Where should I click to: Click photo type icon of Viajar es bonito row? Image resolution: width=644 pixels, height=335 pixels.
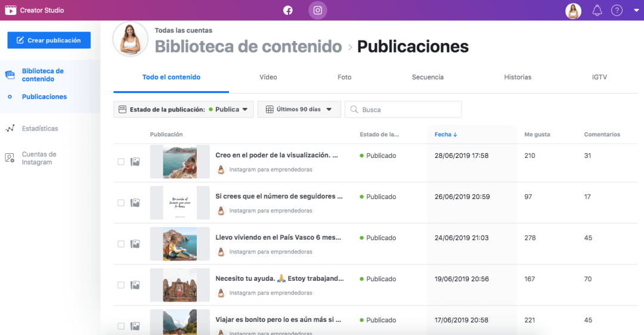135,326
